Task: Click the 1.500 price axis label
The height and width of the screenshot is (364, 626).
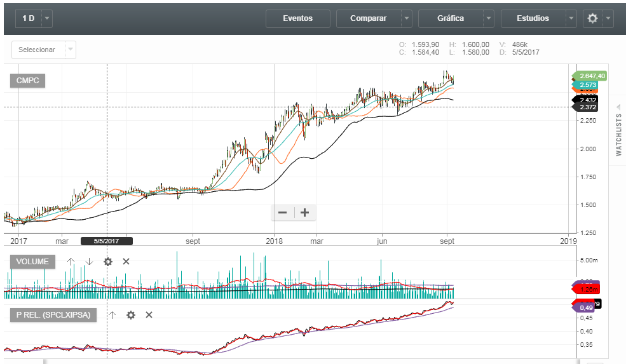Action: [x=588, y=205]
